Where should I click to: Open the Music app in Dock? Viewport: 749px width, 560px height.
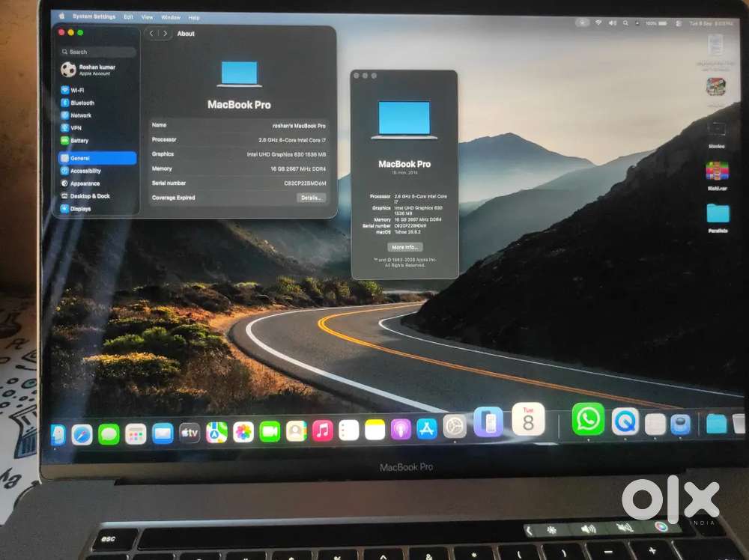322,430
